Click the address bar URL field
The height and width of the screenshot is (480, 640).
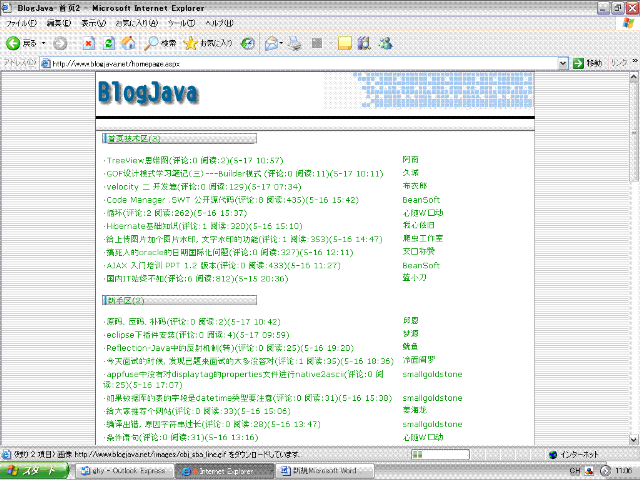coord(304,63)
